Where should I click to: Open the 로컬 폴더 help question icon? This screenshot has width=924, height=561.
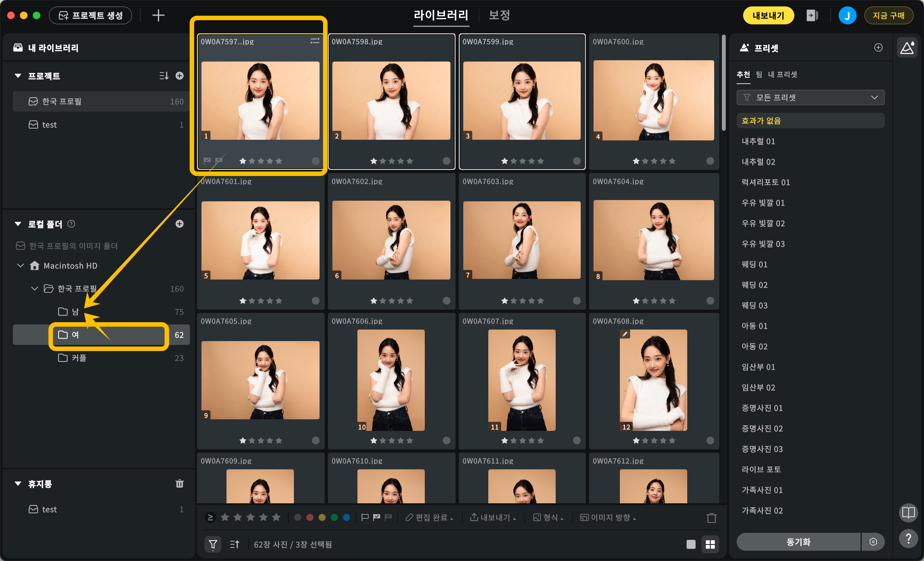pyautogui.click(x=71, y=224)
